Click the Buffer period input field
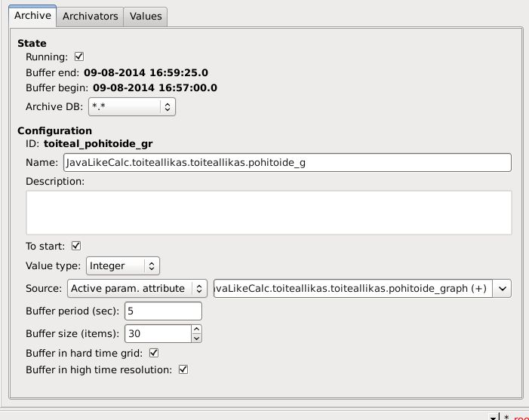The width and height of the screenshot is (529, 420). pyautogui.click(x=163, y=311)
